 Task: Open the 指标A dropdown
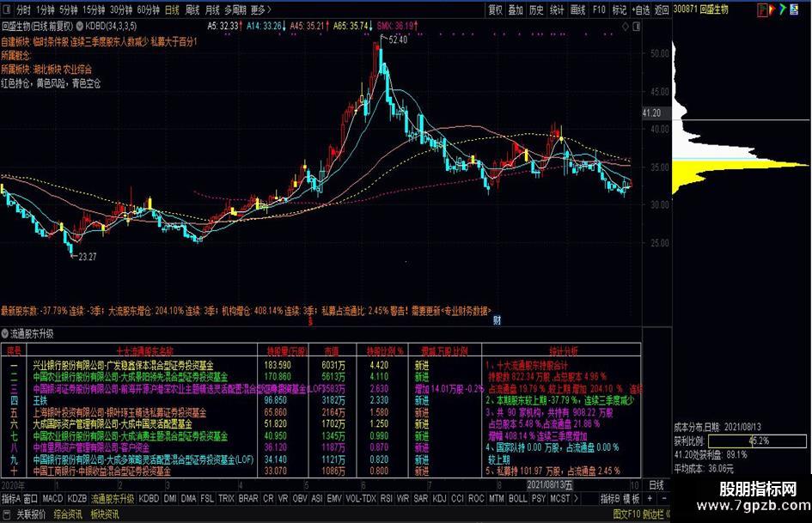(x=11, y=499)
